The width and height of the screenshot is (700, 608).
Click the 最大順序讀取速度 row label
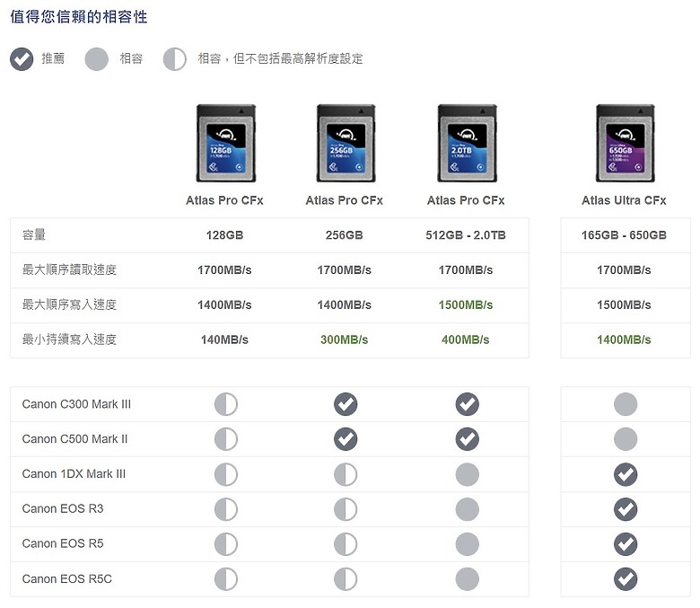[69, 269]
